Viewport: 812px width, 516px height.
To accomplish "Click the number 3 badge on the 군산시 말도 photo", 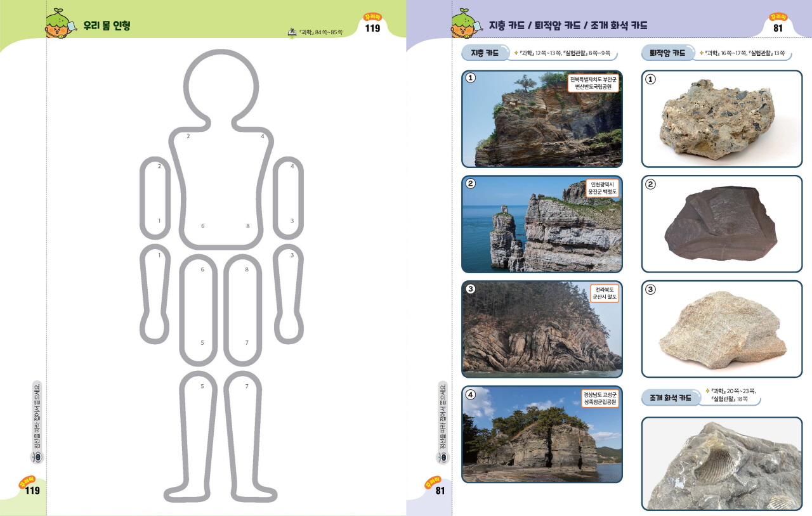I will click(471, 289).
